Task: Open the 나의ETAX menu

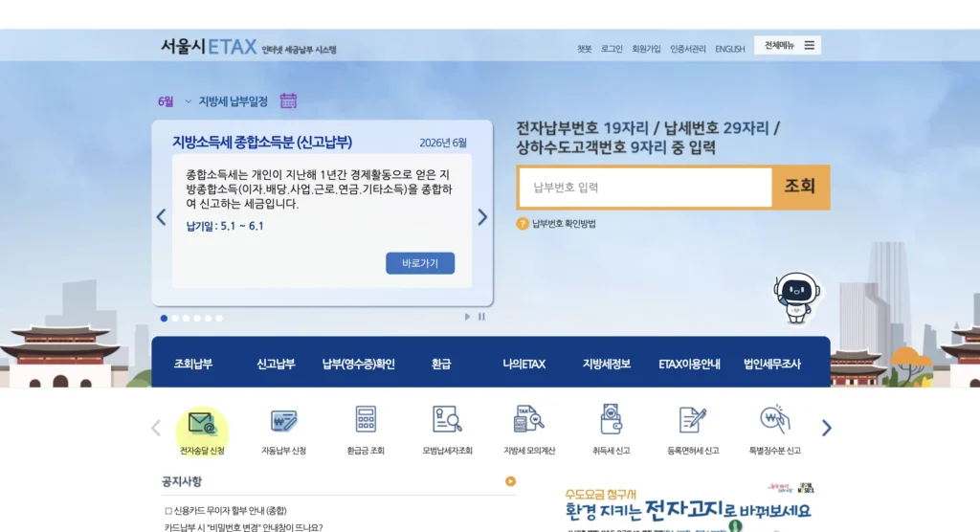Action: (x=523, y=364)
